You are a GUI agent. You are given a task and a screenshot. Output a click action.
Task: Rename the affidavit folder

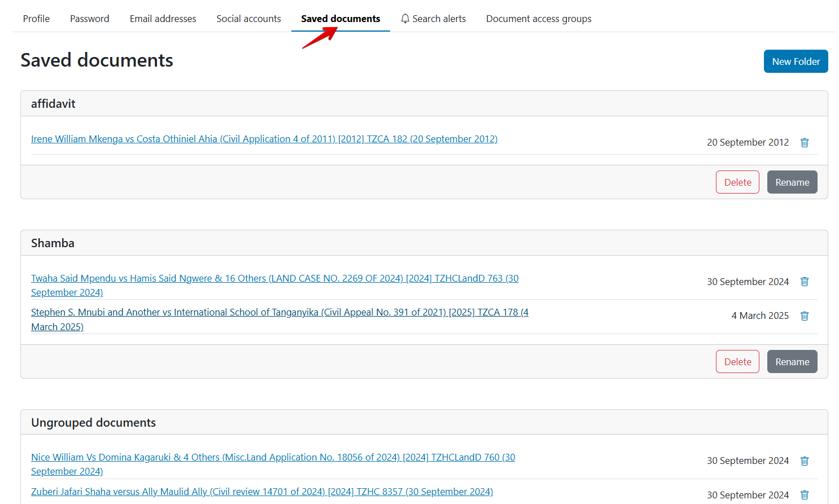pos(792,182)
